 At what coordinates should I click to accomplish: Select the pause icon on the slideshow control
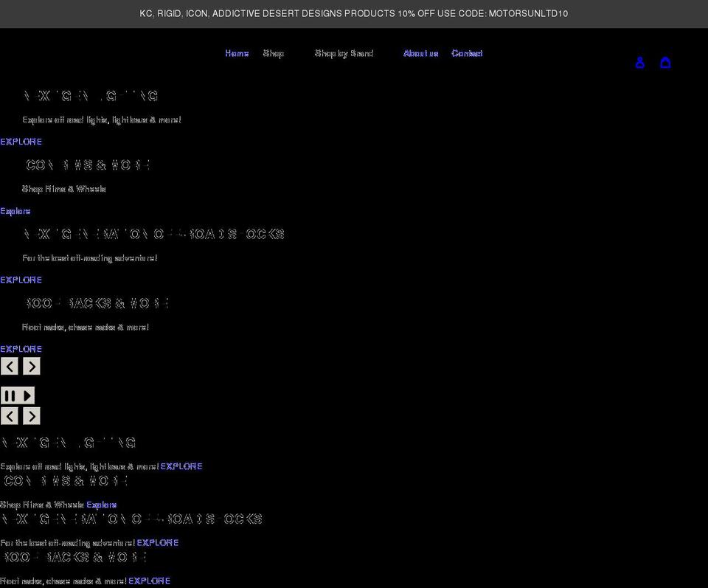11,395
